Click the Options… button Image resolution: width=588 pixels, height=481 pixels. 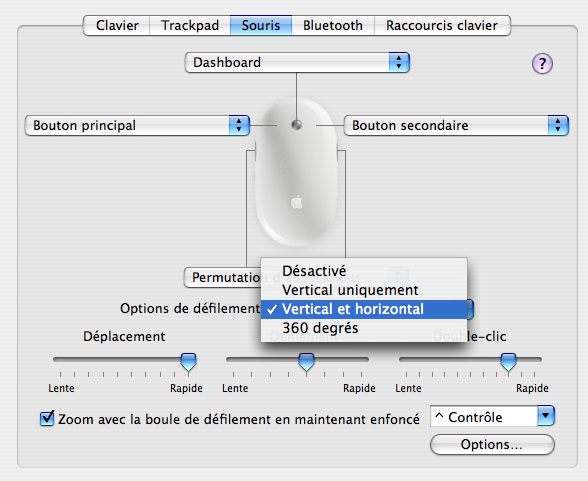click(492, 444)
